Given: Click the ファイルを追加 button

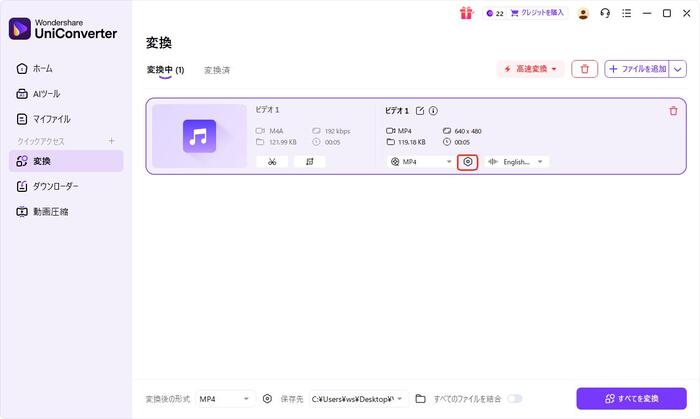Looking at the screenshot, I should coord(637,69).
